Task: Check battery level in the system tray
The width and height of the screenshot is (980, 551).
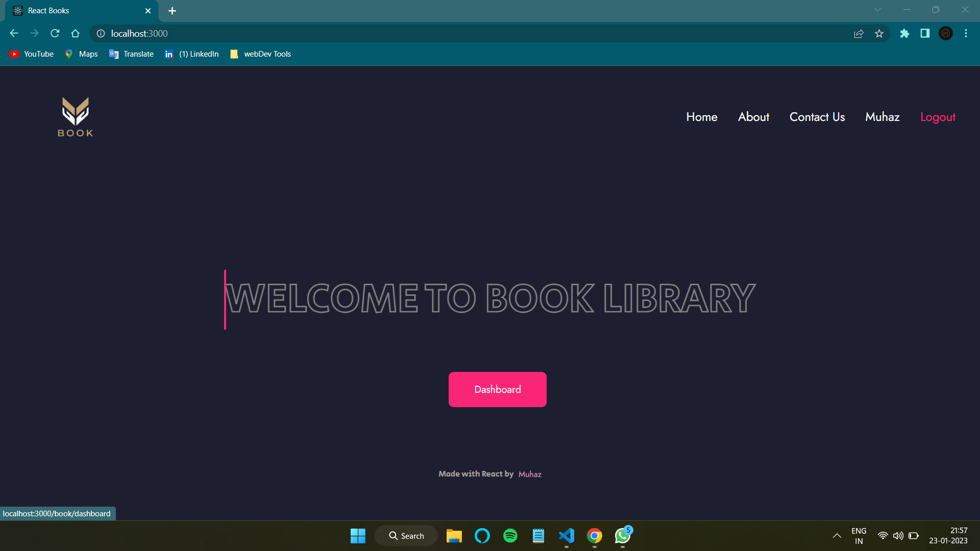Action: click(914, 536)
